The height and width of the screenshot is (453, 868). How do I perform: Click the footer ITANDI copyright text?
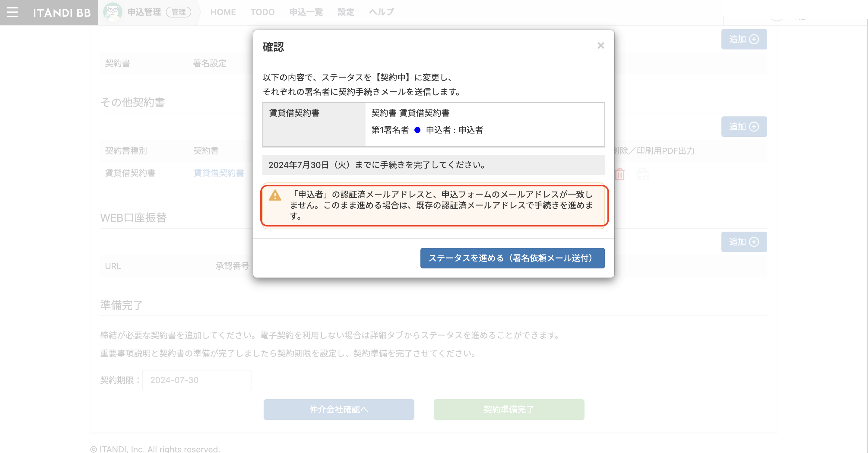coord(155,449)
